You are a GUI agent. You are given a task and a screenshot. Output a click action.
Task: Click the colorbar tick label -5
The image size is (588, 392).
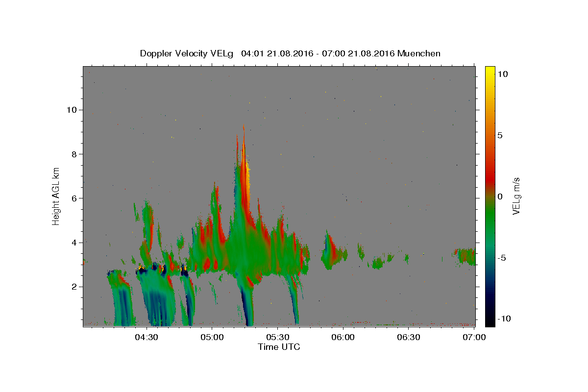click(x=502, y=258)
